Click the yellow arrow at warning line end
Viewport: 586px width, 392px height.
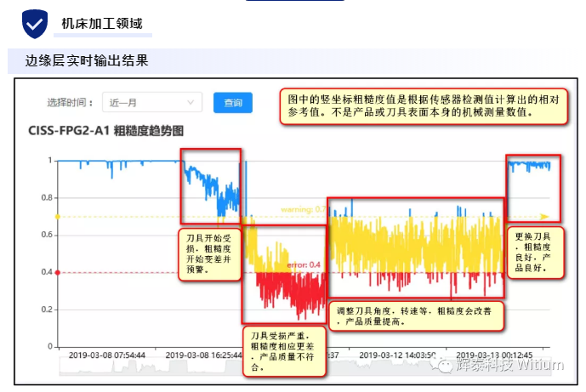tap(544, 217)
